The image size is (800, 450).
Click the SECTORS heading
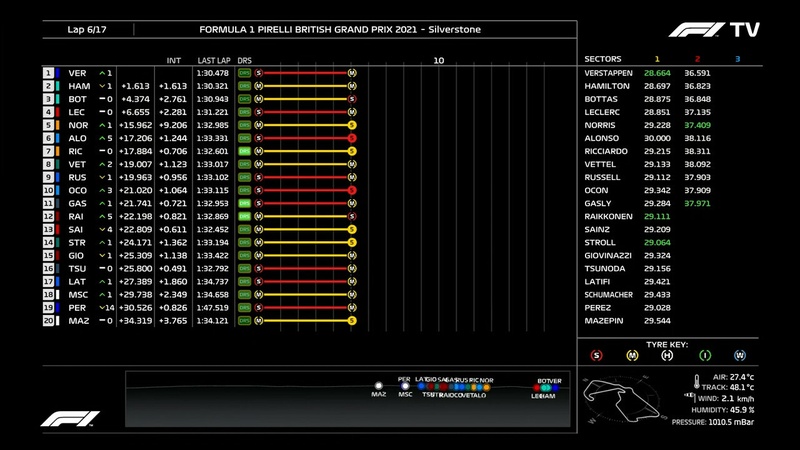point(603,59)
